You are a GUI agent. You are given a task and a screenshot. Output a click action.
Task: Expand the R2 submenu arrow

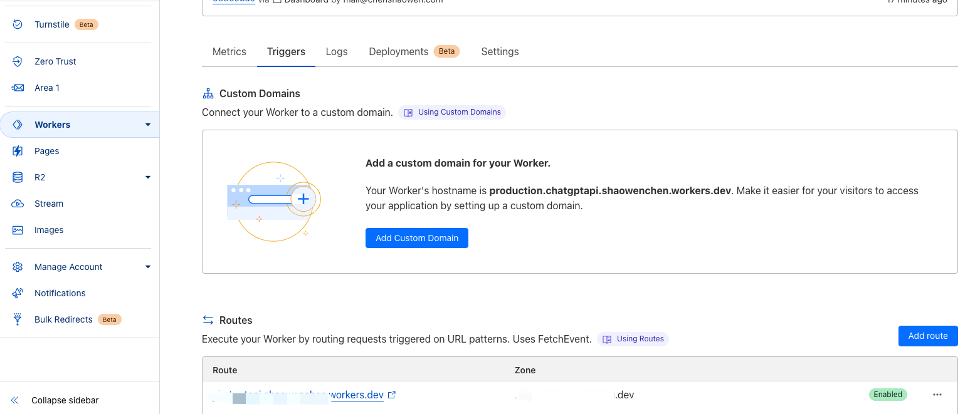[148, 177]
